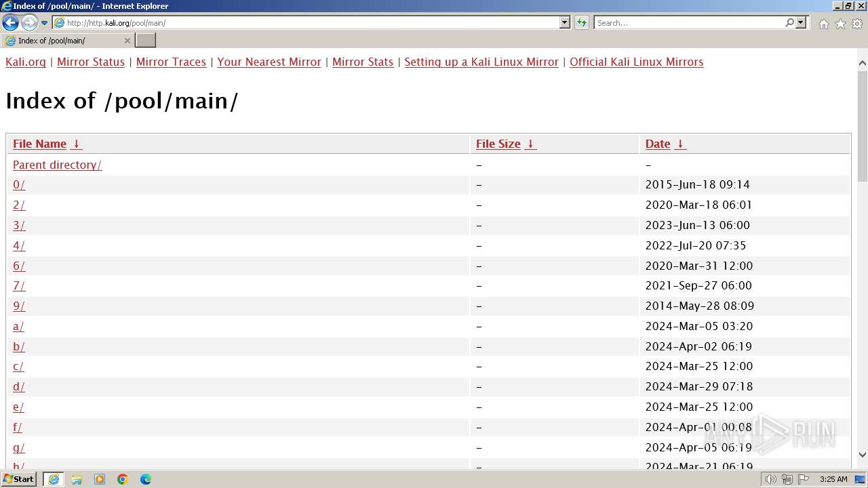Launch Google Chrome from taskbar

(123, 479)
